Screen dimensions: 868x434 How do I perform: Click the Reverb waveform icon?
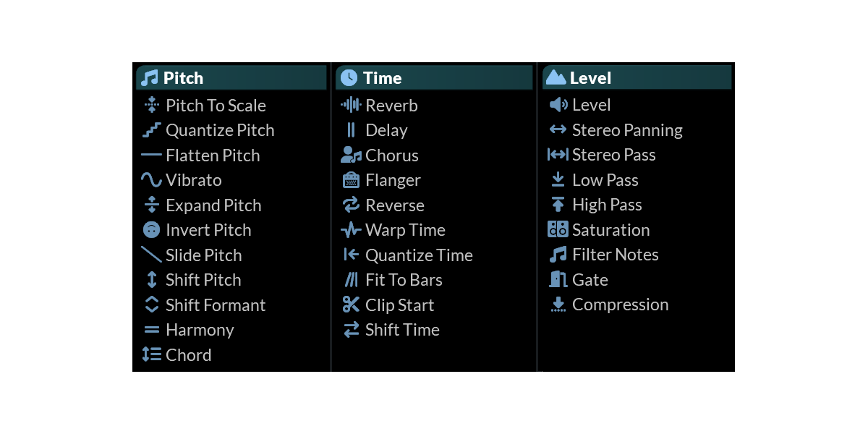coord(351,106)
